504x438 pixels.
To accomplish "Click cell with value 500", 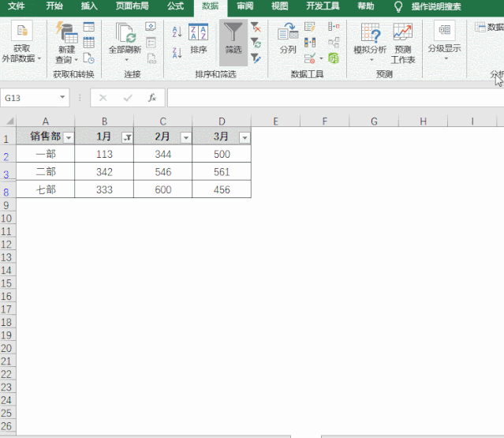I will [x=222, y=154].
